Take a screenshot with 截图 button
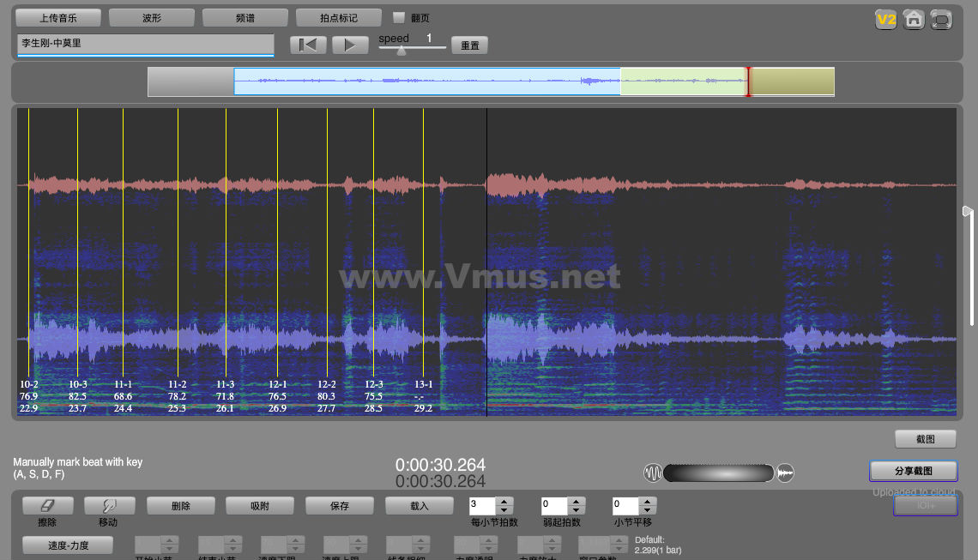Viewport: 978px width, 560px height. pos(926,439)
